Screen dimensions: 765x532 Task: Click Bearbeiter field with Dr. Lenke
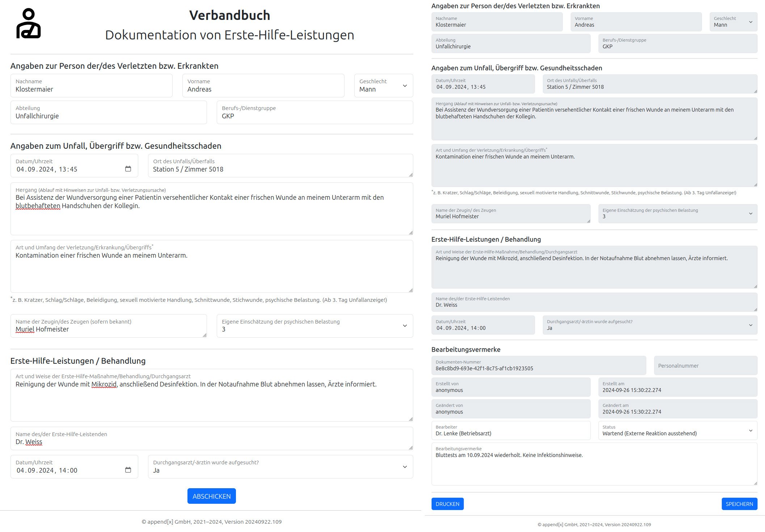point(511,430)
